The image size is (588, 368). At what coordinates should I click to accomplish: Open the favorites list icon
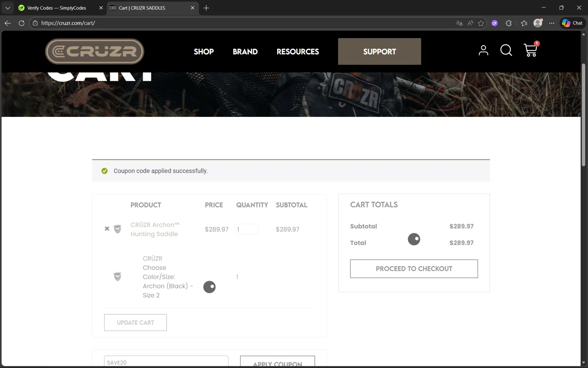524,23
